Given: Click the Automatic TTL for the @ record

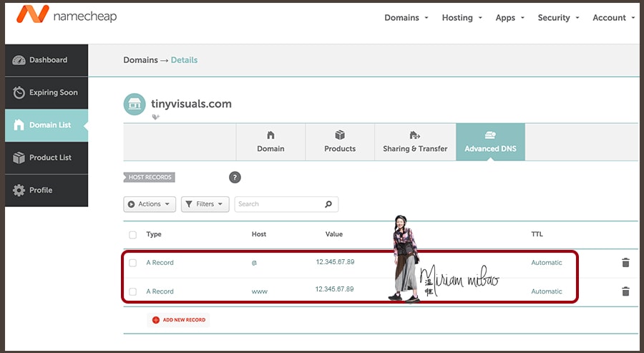Looking at the screenshot, I should click(x=547, y=263).
